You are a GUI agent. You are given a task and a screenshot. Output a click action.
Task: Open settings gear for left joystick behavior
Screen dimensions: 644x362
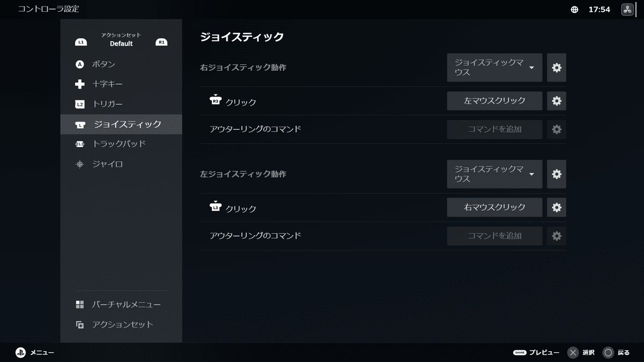[557, 174]
